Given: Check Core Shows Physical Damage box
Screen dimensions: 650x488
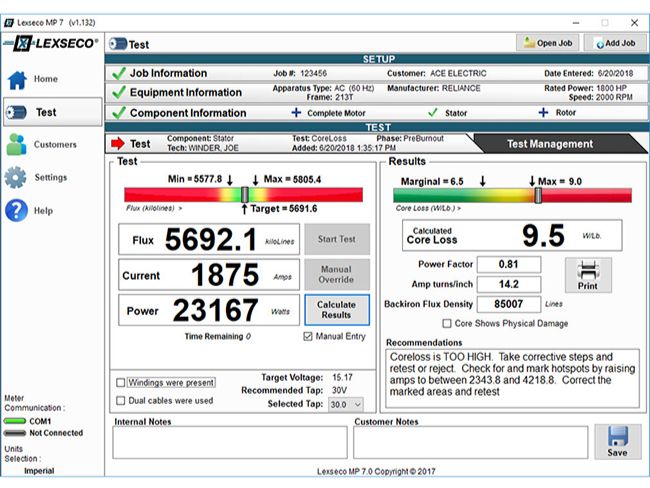Looking at the screenshot, I should coord(446,323).
